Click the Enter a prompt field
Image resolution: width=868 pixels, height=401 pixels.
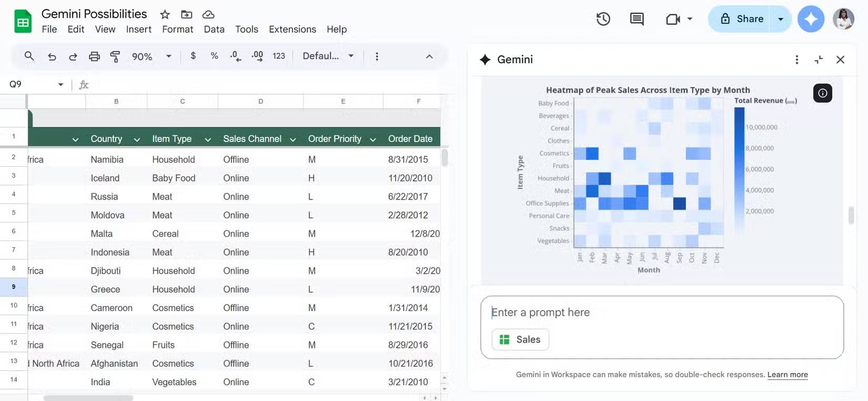662,313
